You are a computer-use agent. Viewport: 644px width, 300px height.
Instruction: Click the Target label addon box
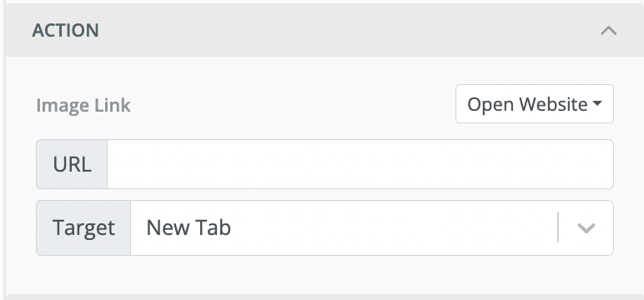[x=83, y=227]
